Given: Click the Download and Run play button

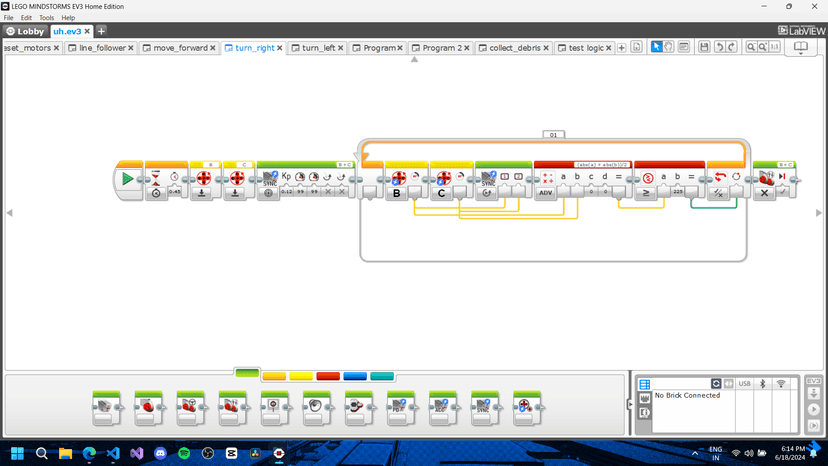Looking at the screenshot, I should pos(813,409).
